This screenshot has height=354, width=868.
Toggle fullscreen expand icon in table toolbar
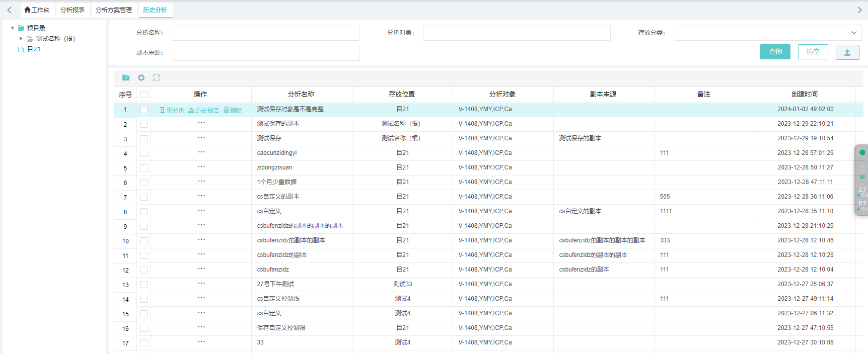point(157,77)
